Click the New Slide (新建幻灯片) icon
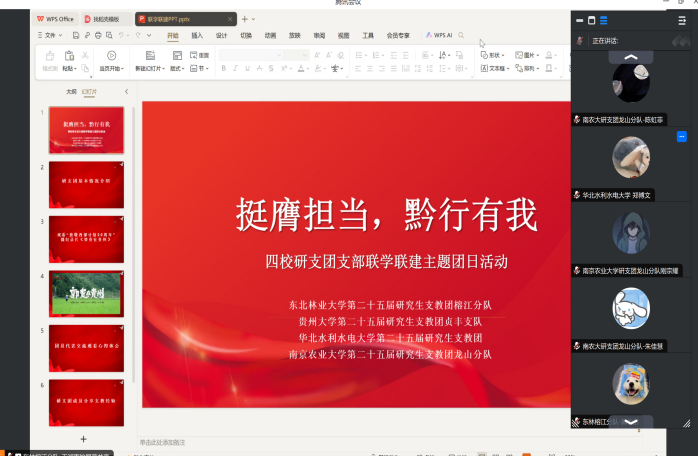Viewport: 698px width, 456px height. coord(151,57)
